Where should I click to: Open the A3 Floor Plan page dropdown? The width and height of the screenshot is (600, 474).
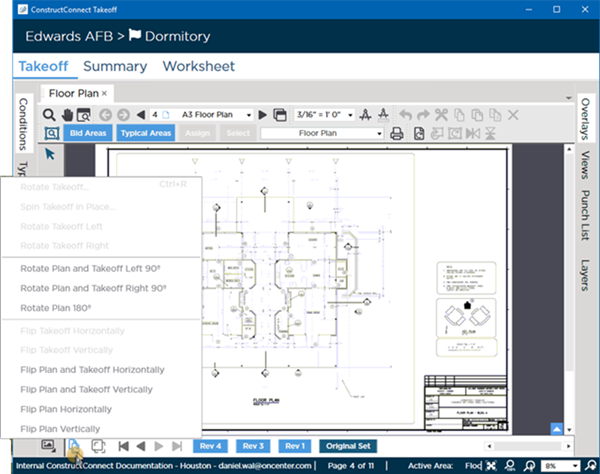249,114
